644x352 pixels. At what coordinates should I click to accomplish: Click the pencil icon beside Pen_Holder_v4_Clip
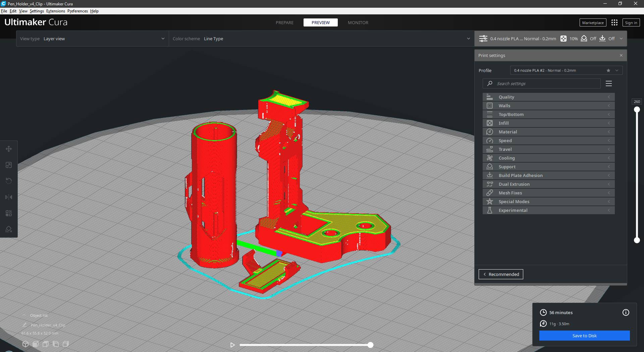tap(24, 325)
